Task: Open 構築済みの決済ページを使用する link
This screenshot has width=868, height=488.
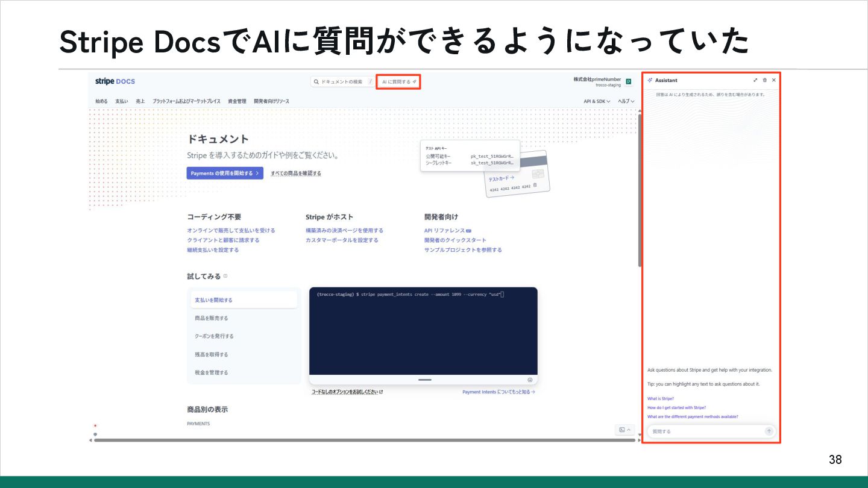Action: point(344,230)
